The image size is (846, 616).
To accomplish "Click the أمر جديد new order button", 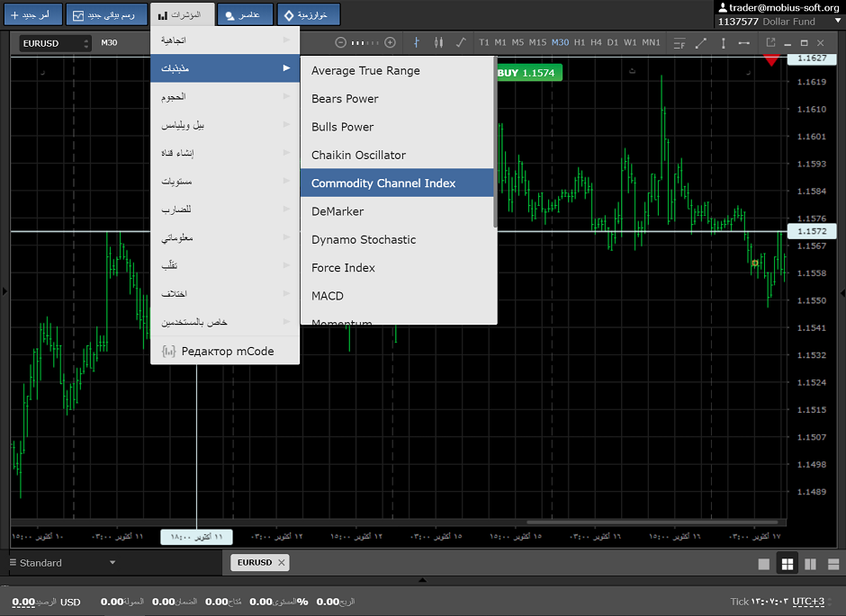I will pos(31,15).
